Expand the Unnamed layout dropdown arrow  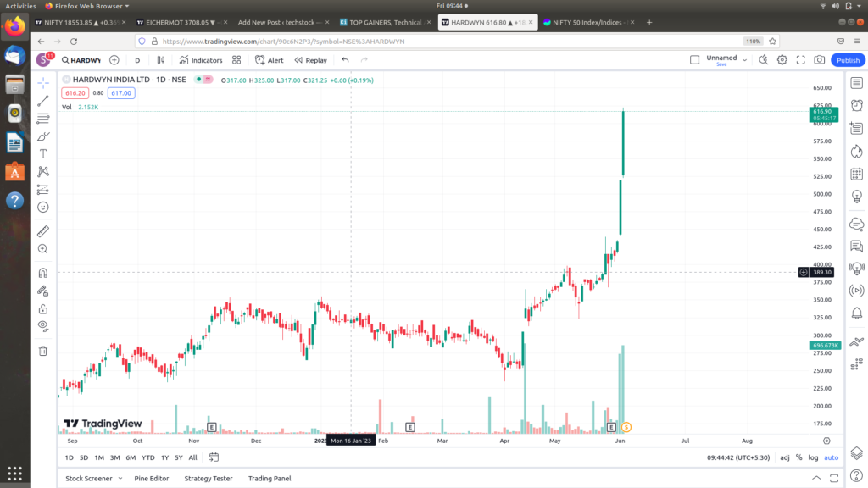(x=743, y=59)
